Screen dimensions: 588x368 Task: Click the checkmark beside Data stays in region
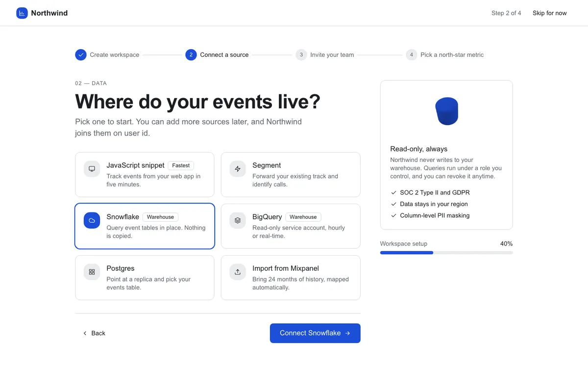(x=393, y=204)
